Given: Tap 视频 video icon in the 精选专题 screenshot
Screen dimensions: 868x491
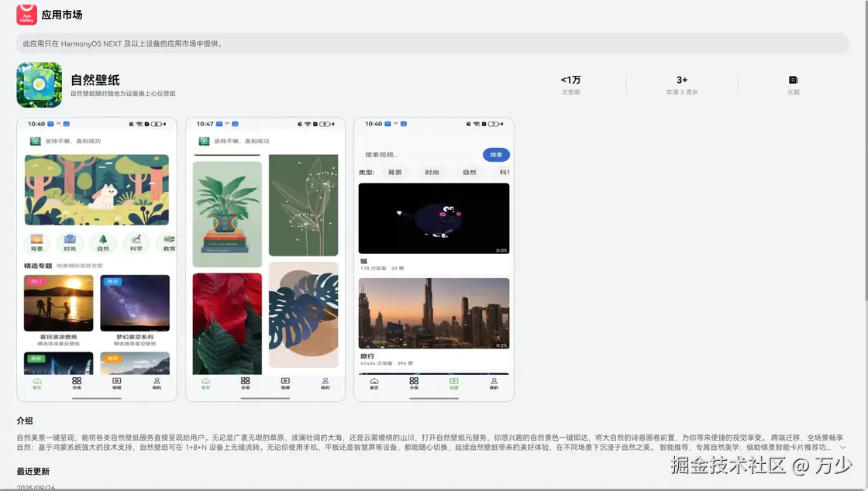Looking at the screenshot, I should click(x=117, y=381).
